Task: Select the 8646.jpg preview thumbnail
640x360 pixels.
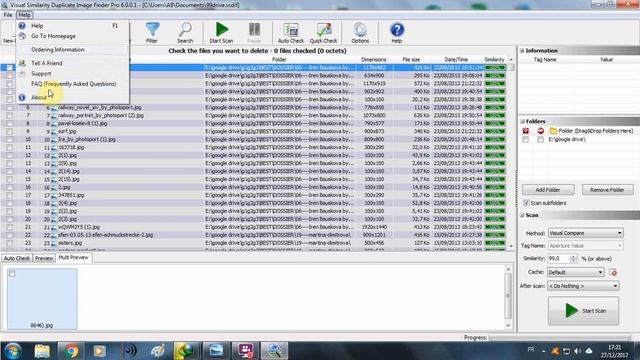Action: point(42,299)
